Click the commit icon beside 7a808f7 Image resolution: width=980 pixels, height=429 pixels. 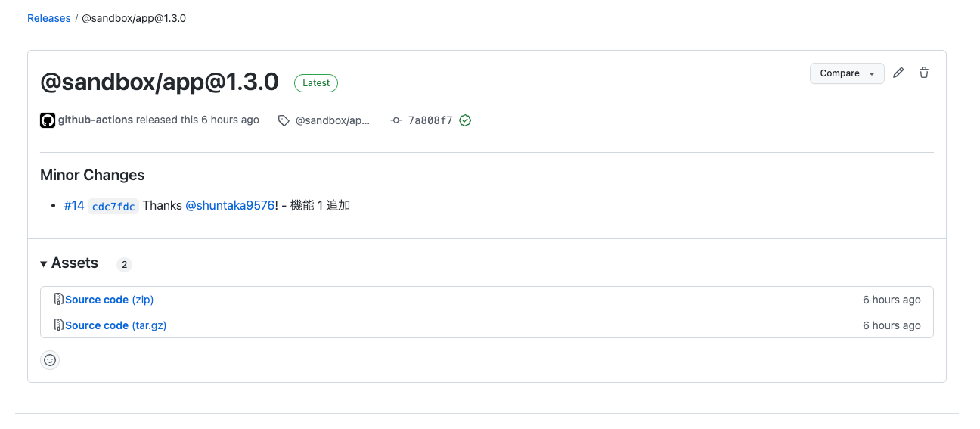pyautogui.click(x=395, y=120)
